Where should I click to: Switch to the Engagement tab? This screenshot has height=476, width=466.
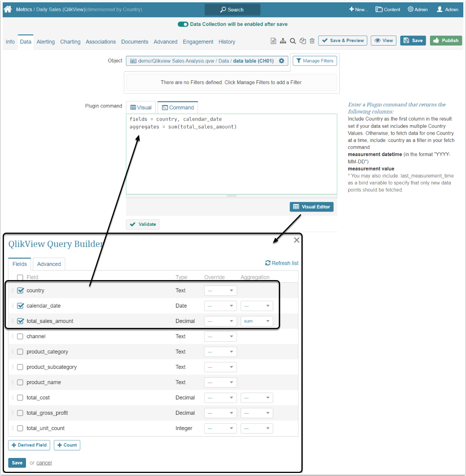point(198,42)
